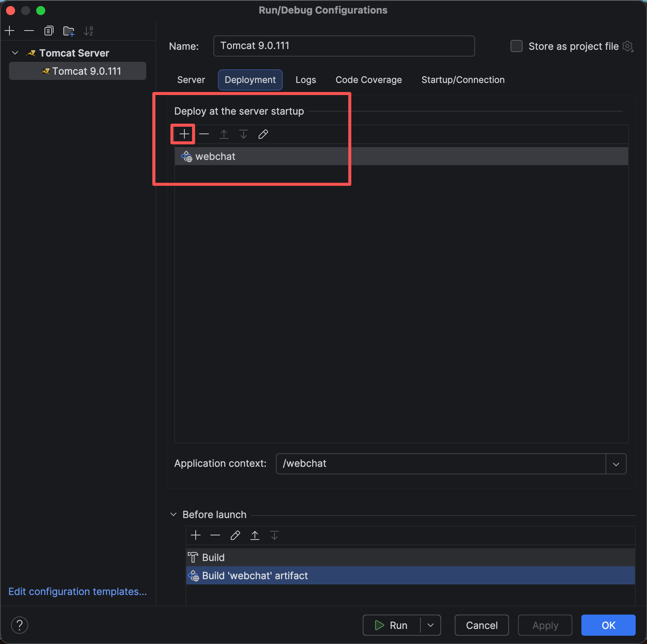Click Cancel to dismiss dialog

pos(482,625)
